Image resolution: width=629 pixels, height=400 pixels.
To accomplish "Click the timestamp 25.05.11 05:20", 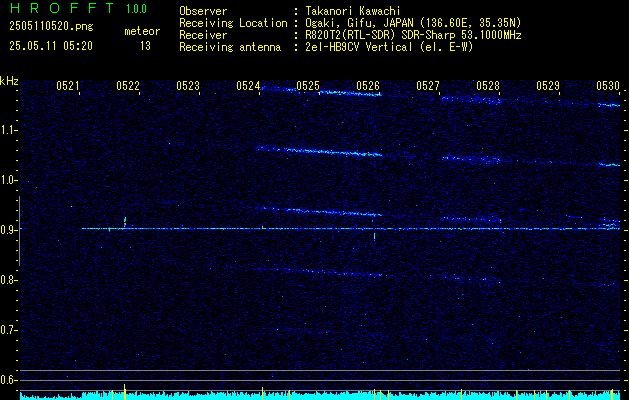I will 51,46.
